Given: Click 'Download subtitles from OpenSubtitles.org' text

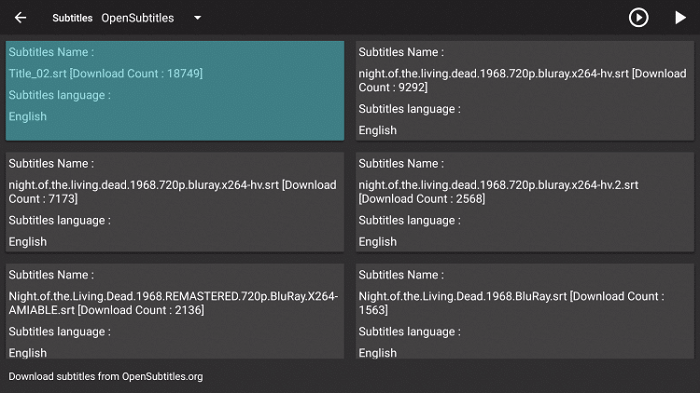Looking at the screenshot, I should (106, 376).
